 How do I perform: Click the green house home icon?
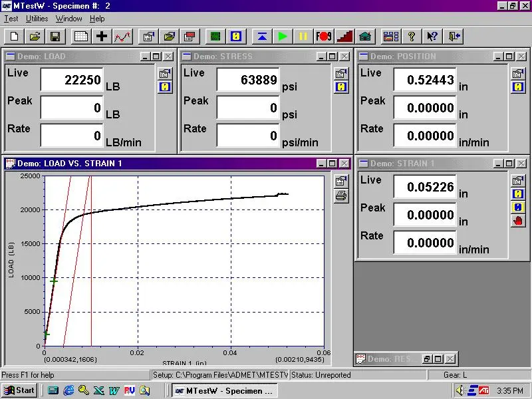(x=365, y=36)
